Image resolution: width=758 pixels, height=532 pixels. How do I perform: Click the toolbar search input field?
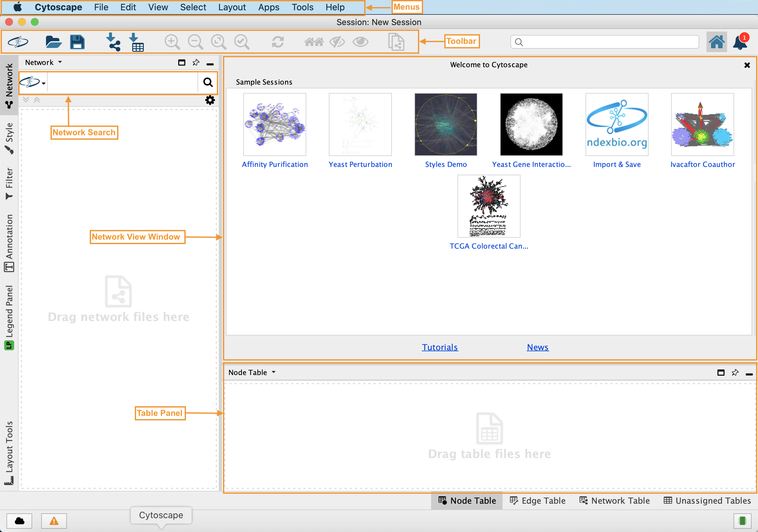[x=607, y=42]
